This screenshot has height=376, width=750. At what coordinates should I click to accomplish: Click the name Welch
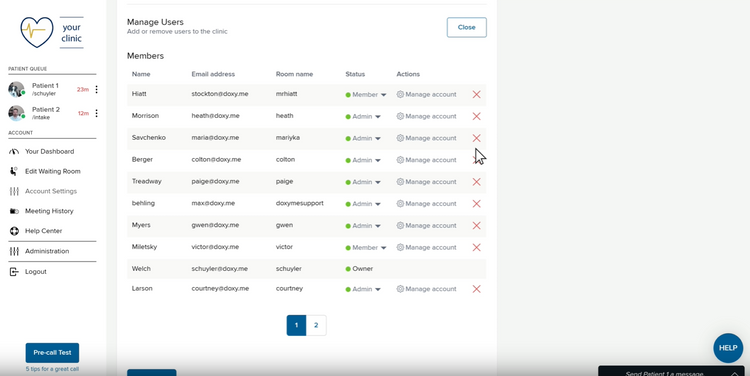click(141, 269)
